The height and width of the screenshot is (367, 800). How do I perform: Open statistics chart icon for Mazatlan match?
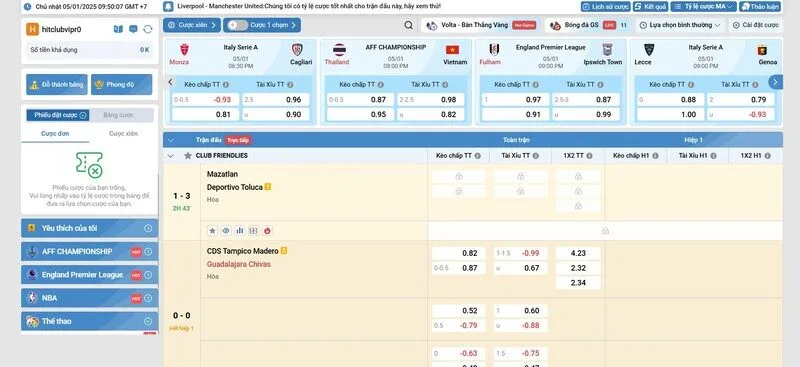[239, 231]
